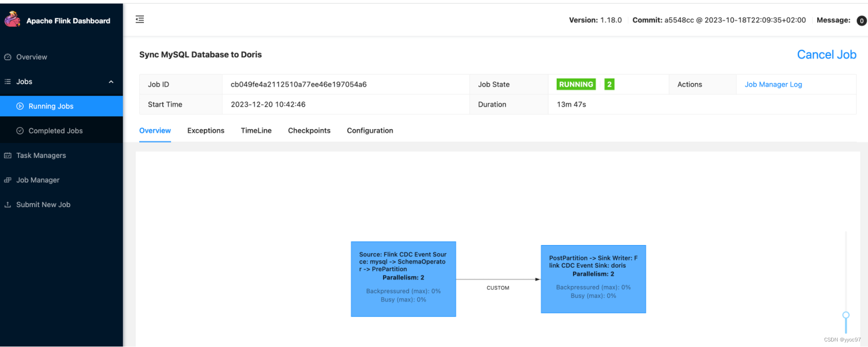This screenshot has height=347, width=868.
Task: Click the job title Sync MySQL Database to Doris
Action: pos(200,54)
